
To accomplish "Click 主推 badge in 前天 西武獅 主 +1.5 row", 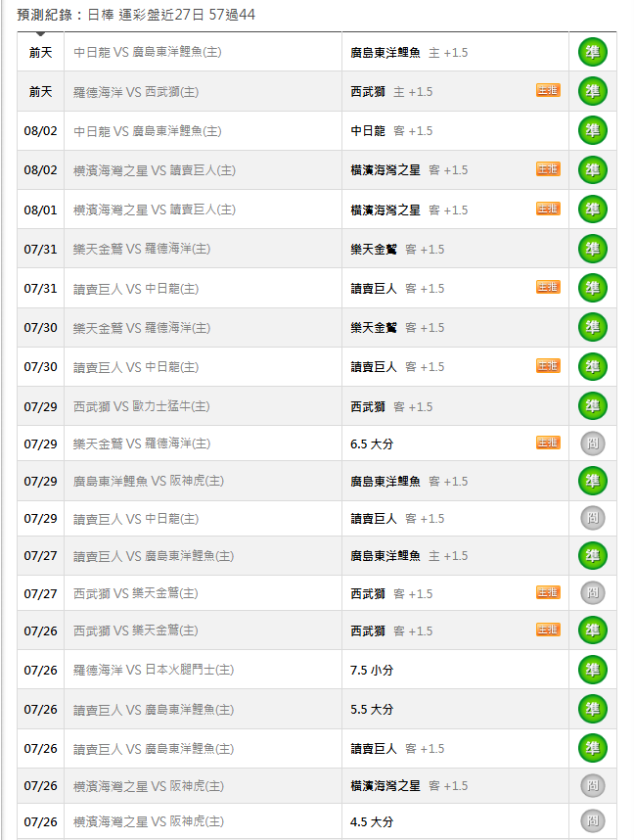I will [x=548, y=90].
